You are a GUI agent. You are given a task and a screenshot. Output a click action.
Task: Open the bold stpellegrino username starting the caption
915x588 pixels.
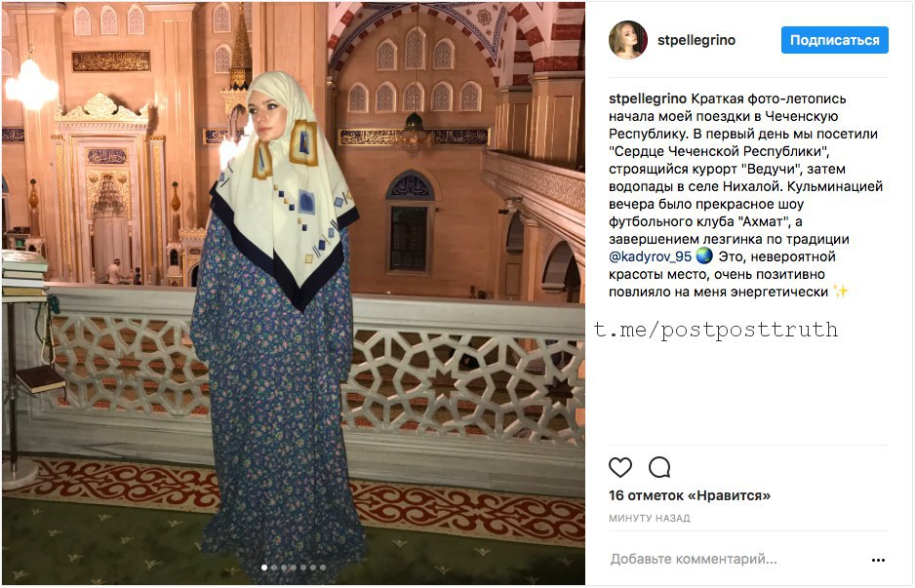coord(648,98)
